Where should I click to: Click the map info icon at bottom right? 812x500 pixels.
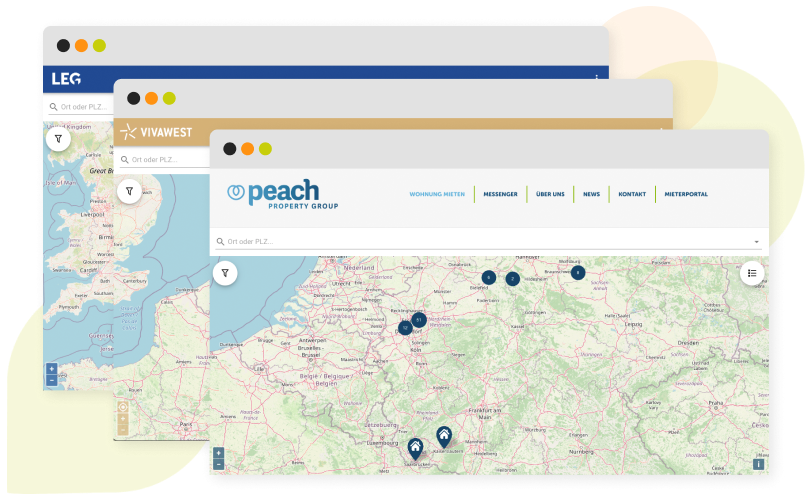point(759,464)
